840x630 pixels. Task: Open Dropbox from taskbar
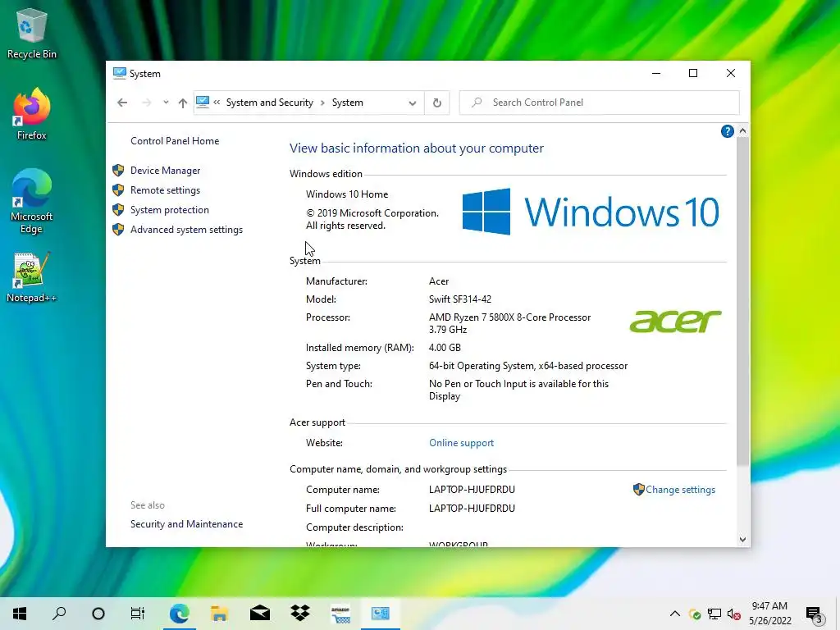click(300, 614)
